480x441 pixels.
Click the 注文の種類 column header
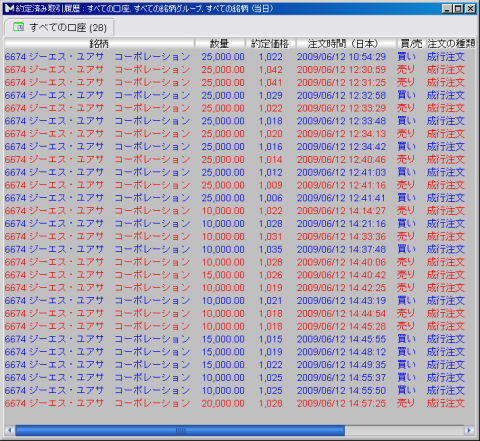451,44
